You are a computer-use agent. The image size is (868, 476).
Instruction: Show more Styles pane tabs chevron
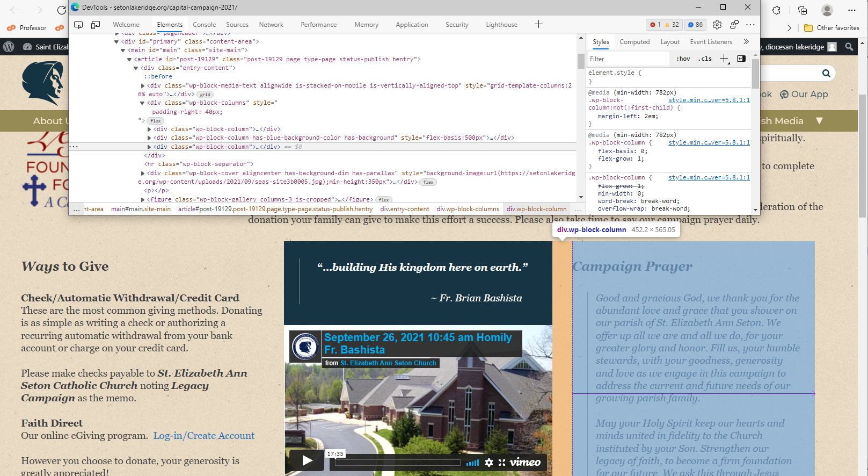(x=746, y=42)
